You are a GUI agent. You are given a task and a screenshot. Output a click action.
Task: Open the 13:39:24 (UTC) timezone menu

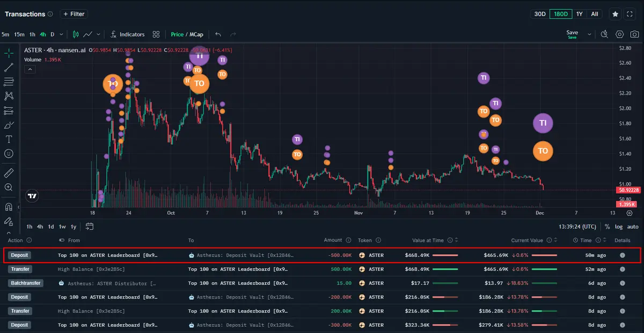(577, 227)
